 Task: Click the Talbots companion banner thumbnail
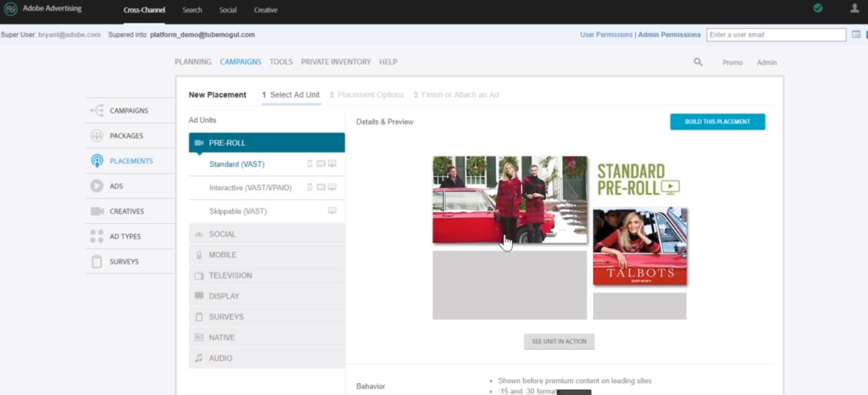(640, 246)
